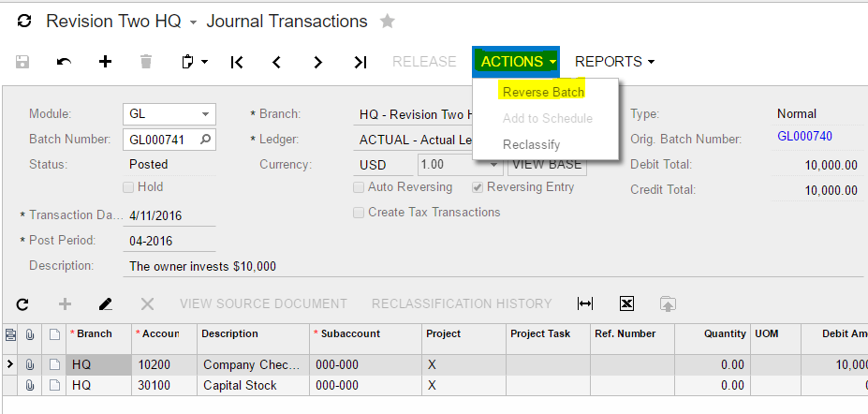Click the files paperclip column header
The height and width of the screenshot is (414, 868).
pyautogui.click(x=30, y=334)
